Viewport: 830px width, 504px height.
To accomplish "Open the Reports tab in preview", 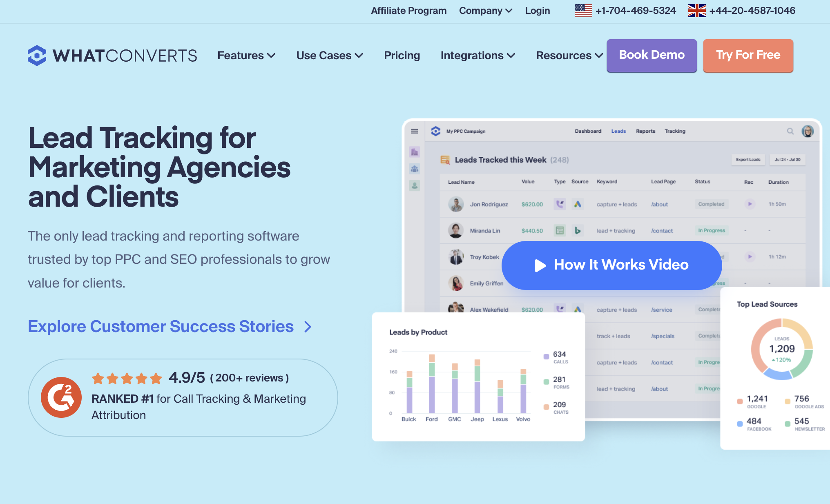I will (645, 131).
